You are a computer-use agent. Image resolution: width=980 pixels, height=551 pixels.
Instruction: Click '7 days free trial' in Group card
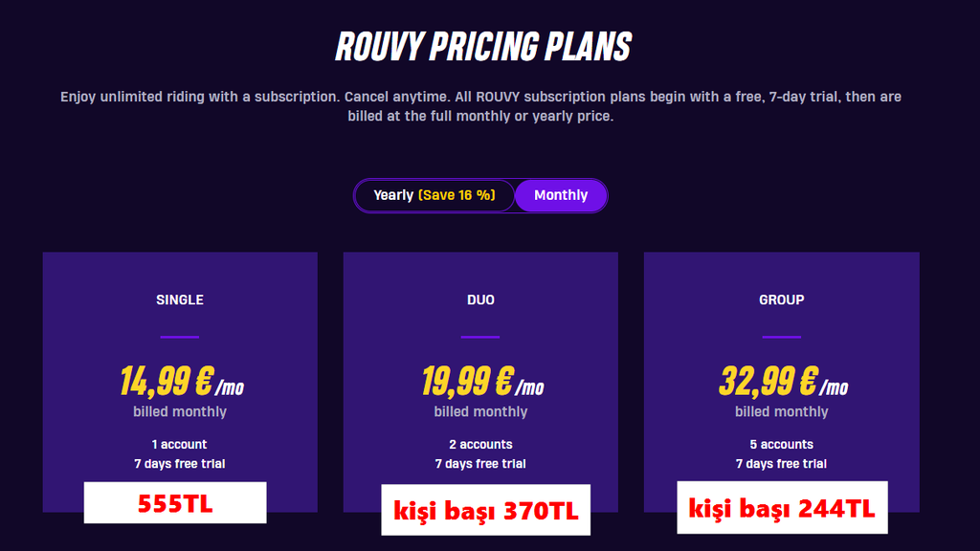tap(781, 464)
